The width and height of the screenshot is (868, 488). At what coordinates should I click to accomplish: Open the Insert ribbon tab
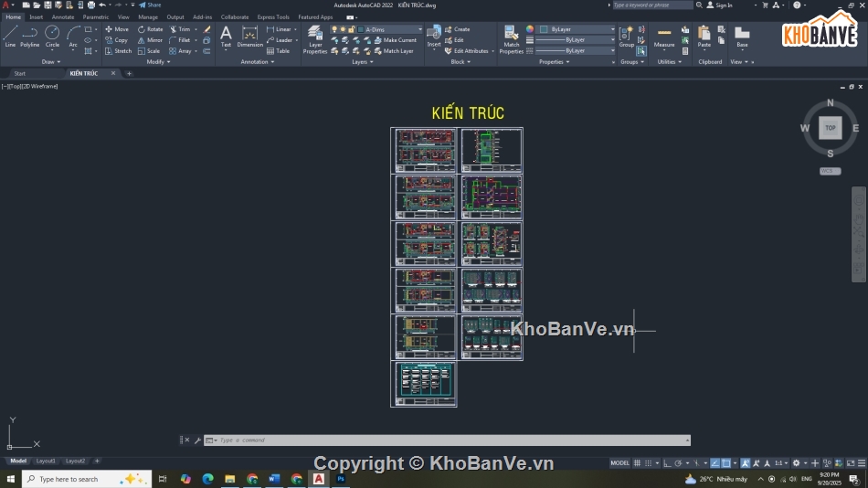pyautogui.click(x=36, y=17)
